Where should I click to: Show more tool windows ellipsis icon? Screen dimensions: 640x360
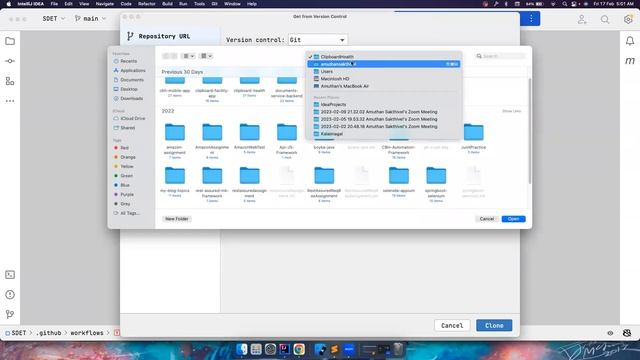(10, 101)
